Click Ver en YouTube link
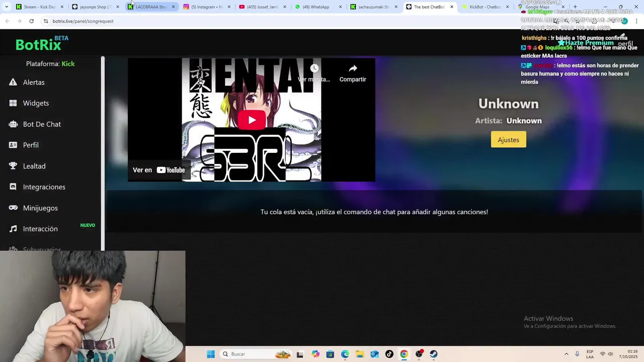 pyautogui.click(x=159, y=170)
